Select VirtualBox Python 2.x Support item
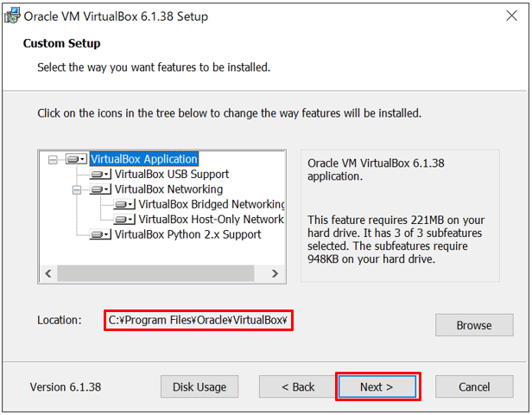The image size is (532, 415). tap(187, 234)
